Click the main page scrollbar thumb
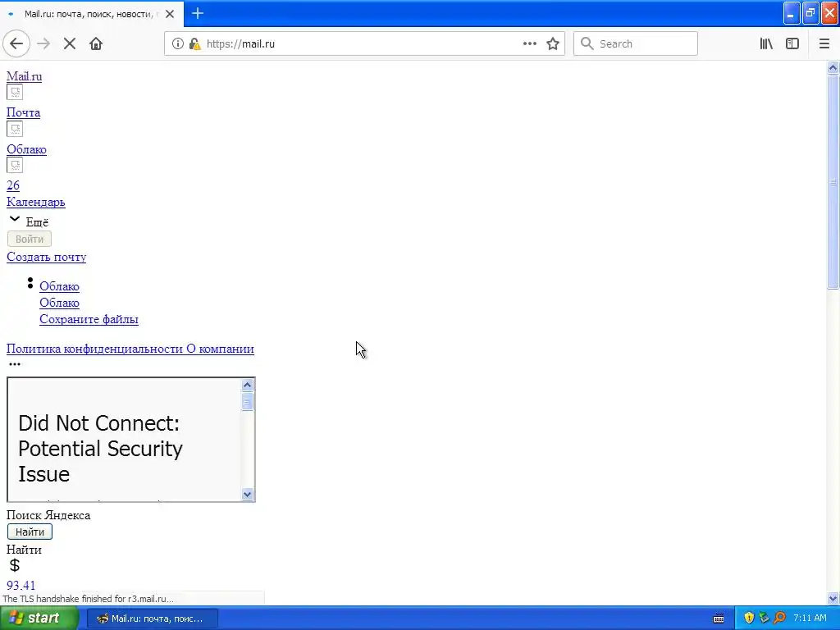840x630 pixels. click(x=833, y=182)
